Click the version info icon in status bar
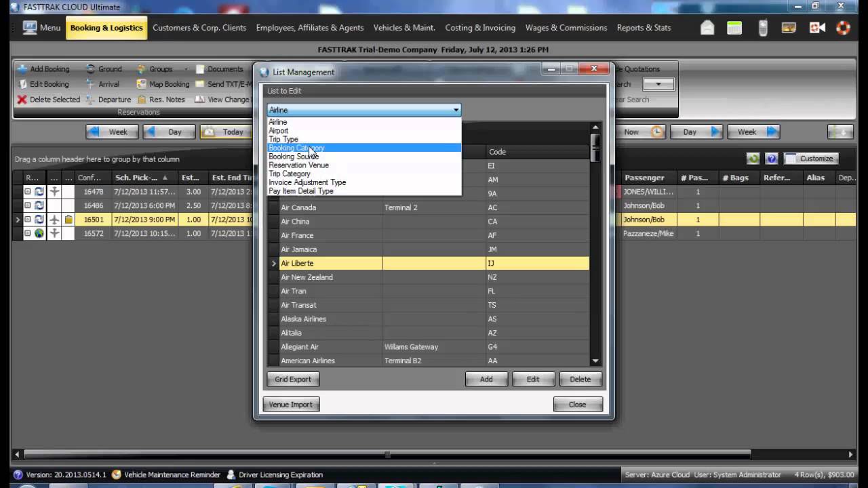Viewport: 868px width, 488px height. (x=18, y=475)
